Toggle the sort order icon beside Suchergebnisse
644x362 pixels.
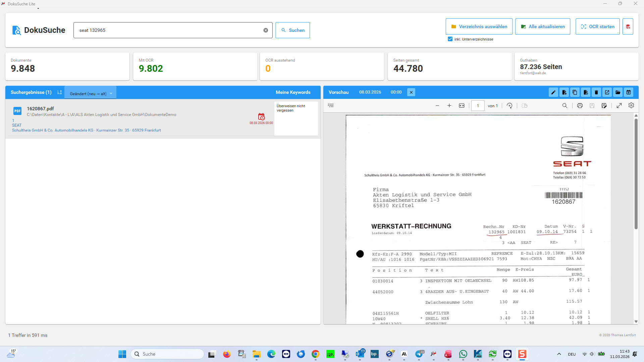pyautogui.click(x=59, y=92)
